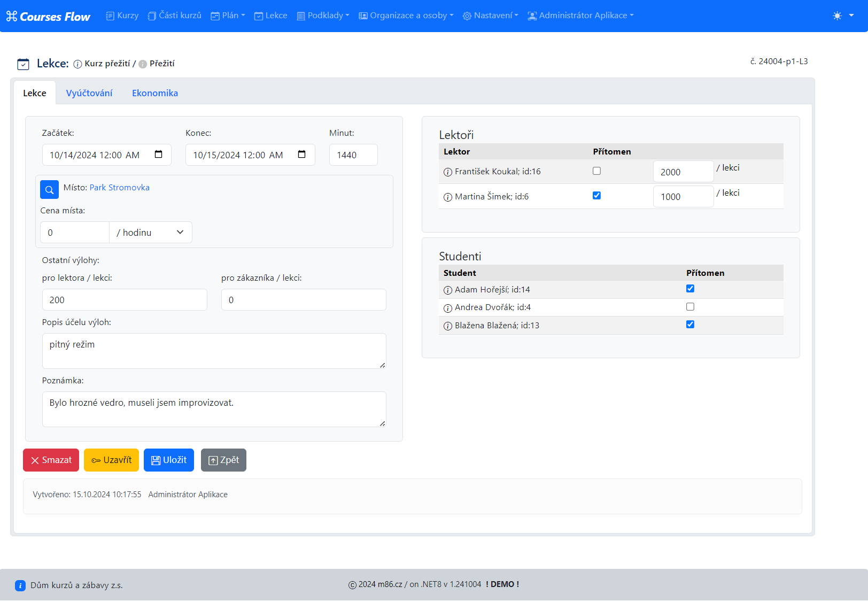868x602 pixels.
Task: Click the magnifier icon to search place
Action: click(49, 189)
